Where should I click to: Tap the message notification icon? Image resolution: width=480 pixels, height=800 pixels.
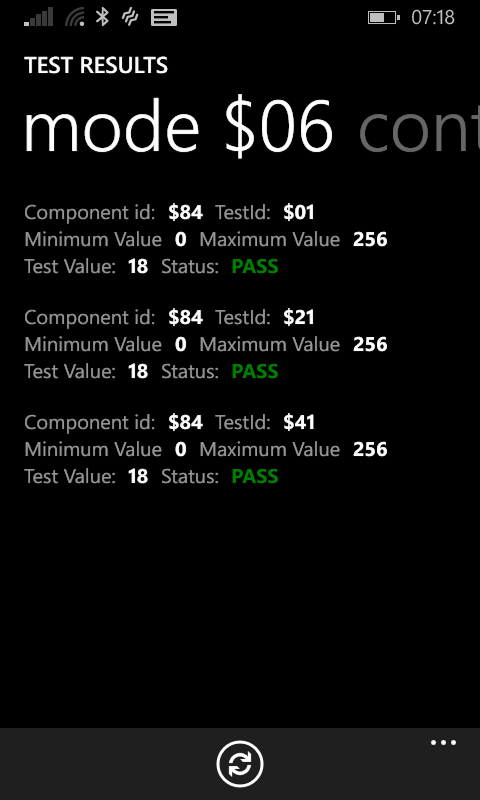click(x=164, y=18)
